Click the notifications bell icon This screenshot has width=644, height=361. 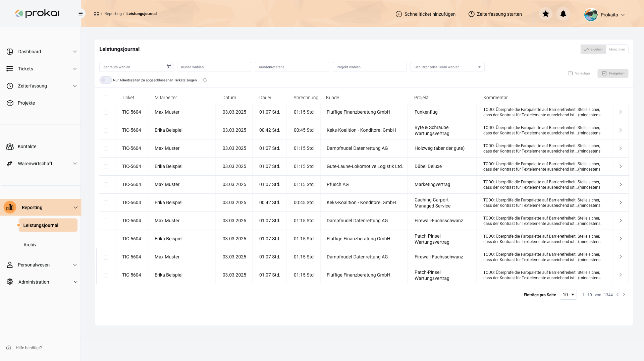[x=563, y=14]
